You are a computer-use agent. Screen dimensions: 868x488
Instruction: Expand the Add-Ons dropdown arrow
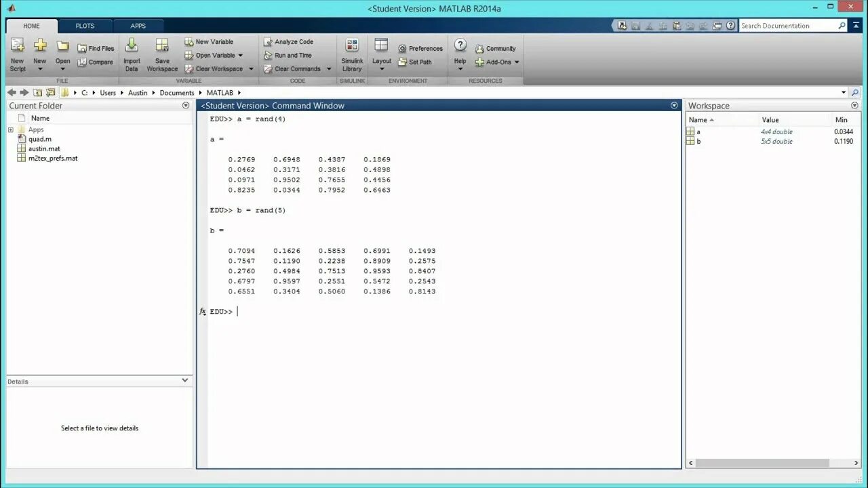click(517, 62)
